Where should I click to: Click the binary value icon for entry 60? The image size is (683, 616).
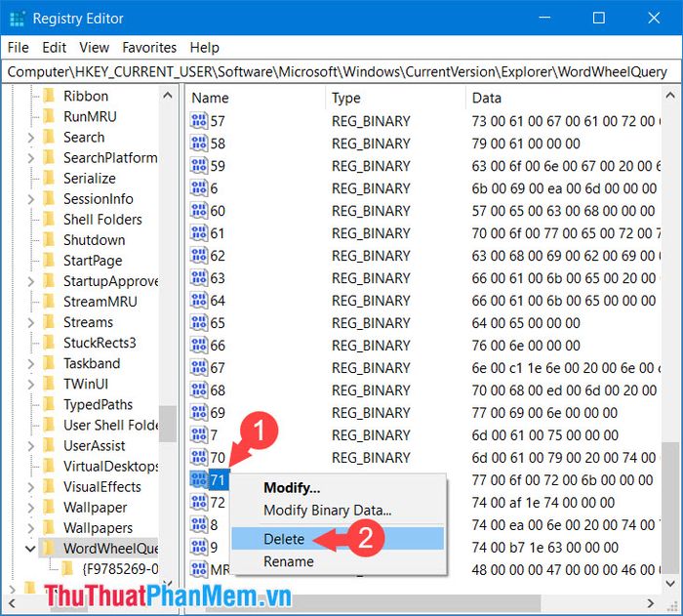pos(199,211)
